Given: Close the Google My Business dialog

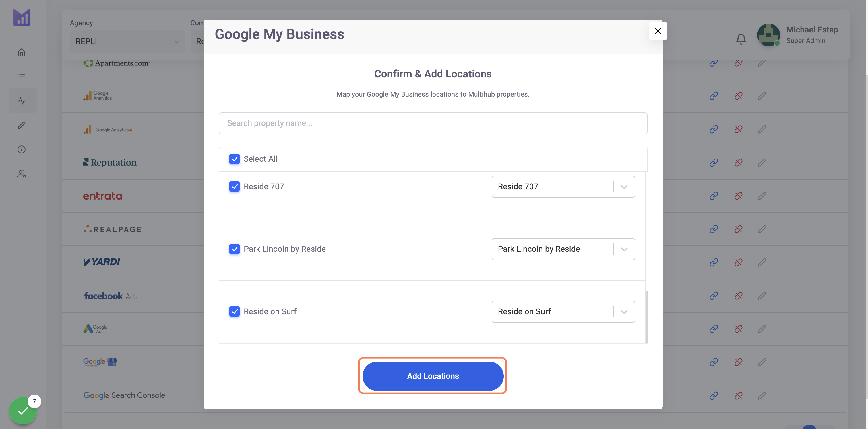Looking at the screenshot, I should (x=658, y=31).
